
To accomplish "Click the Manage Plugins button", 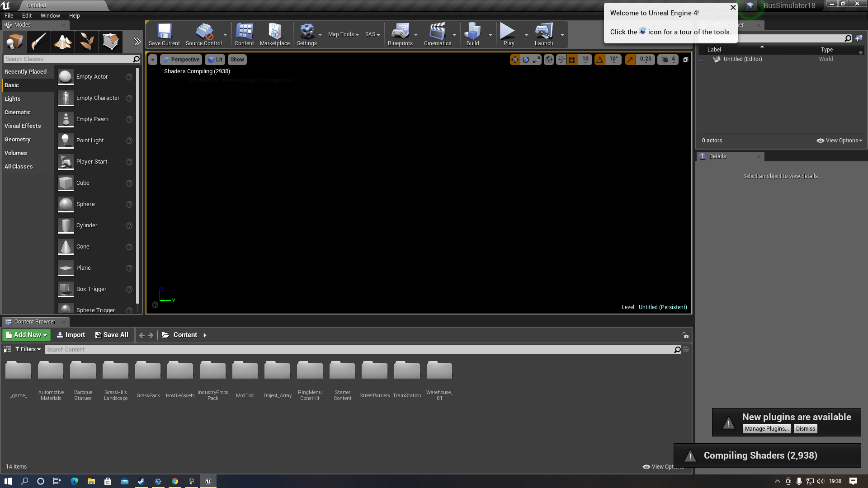I will [x=767, y=429].
